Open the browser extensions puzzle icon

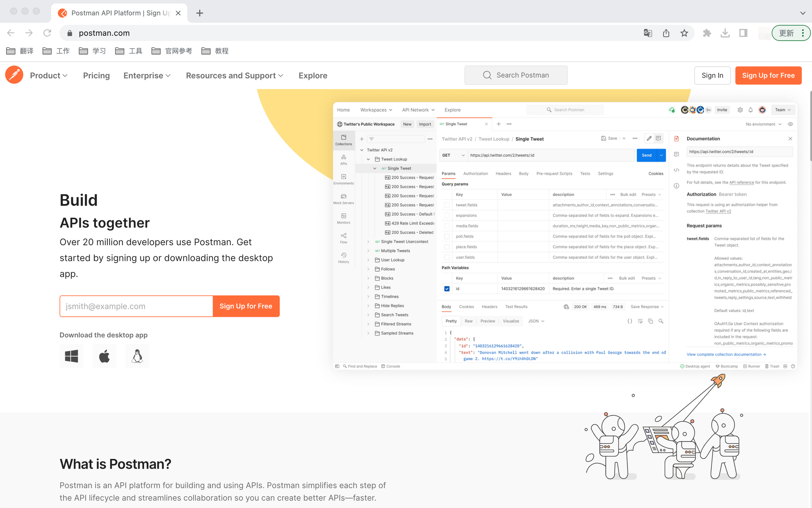tap(707, 33)
